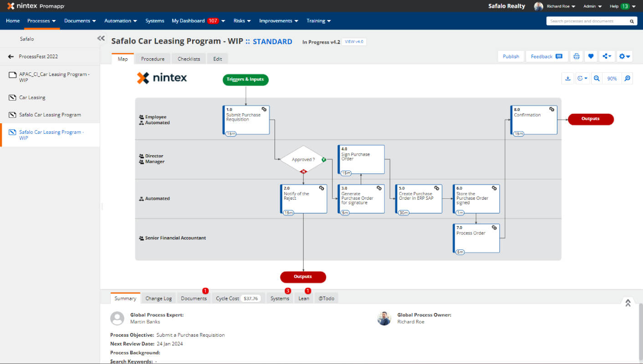The image size is (643, 364).
Task: Download the process map
Action: pyautogui.click(x=568, y=78)
